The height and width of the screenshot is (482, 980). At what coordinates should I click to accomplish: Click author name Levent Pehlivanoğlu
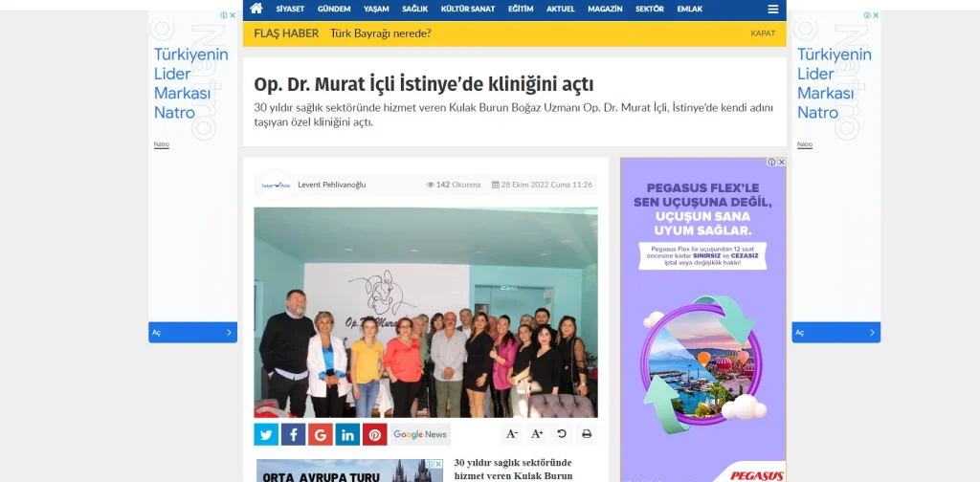[x=332, y=185]
